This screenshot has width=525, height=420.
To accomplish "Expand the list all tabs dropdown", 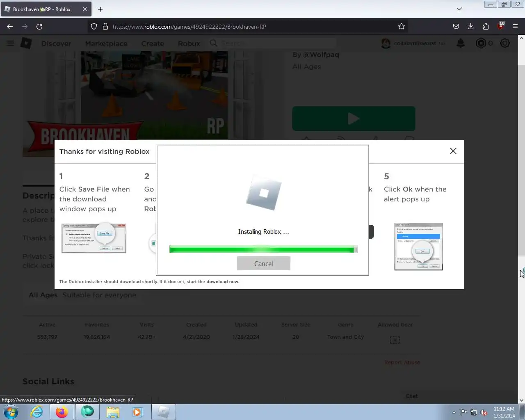I will pyautogui.click(x=459, y=9).
